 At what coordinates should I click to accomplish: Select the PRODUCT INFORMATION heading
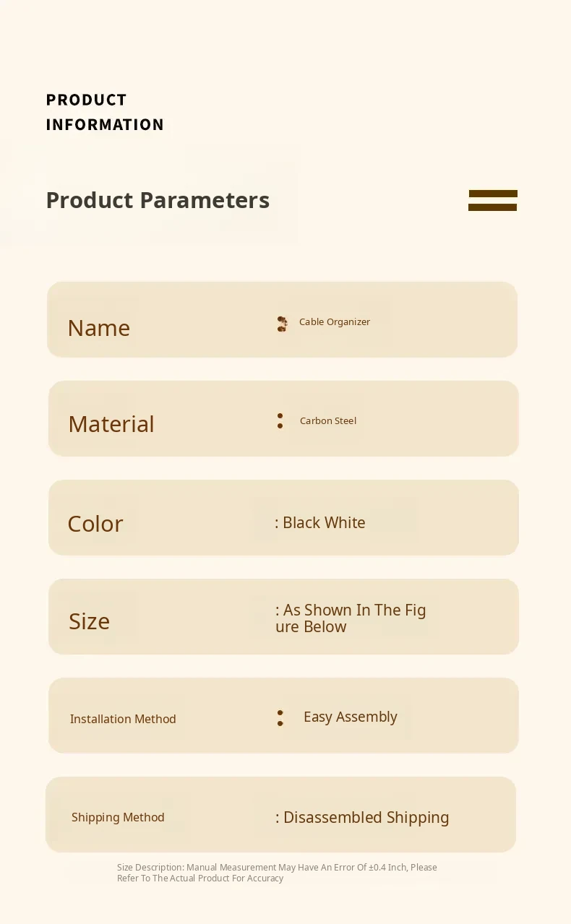[105, 112]
